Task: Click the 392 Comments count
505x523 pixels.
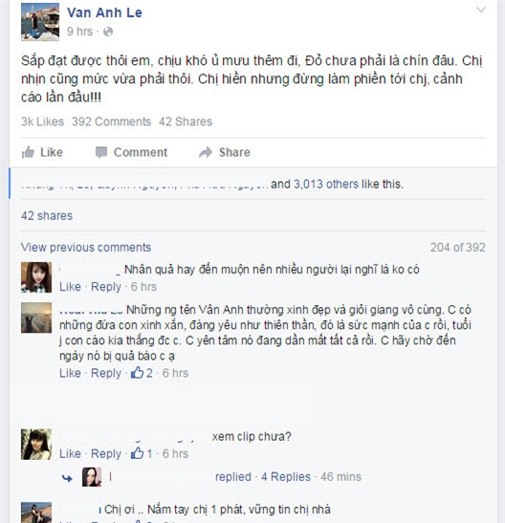Action: pyautogui.click(x=111, y=122)
